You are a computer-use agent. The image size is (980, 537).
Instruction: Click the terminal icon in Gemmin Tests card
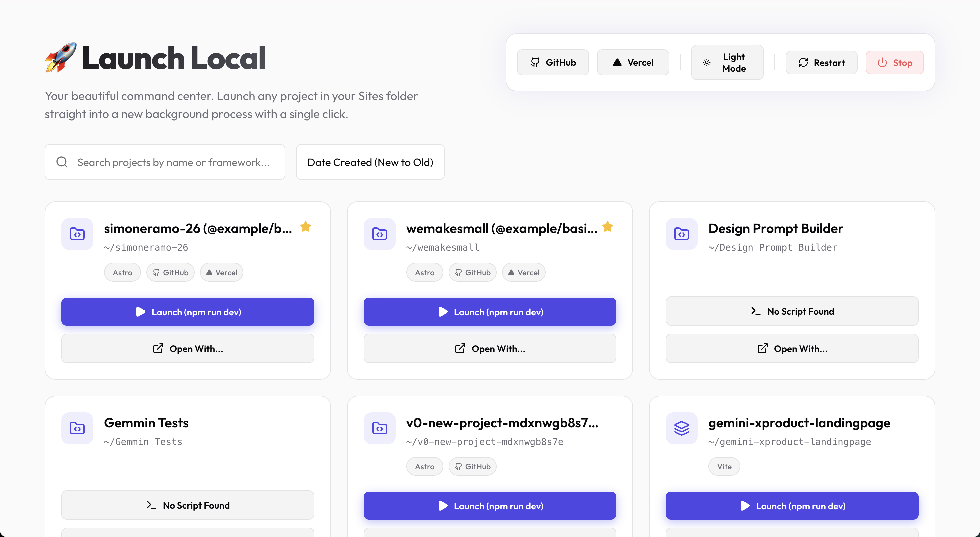coord(152,505)
